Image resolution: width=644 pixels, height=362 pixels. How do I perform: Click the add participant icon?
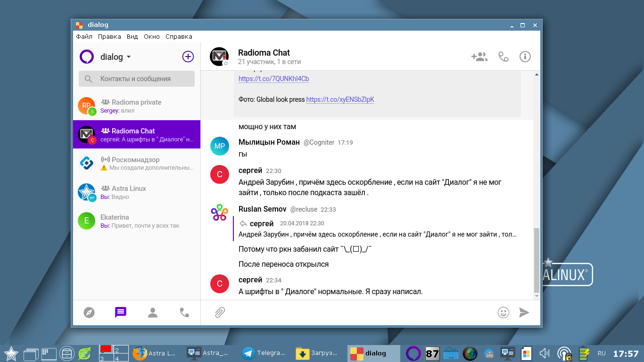click(x=479, y=57)
